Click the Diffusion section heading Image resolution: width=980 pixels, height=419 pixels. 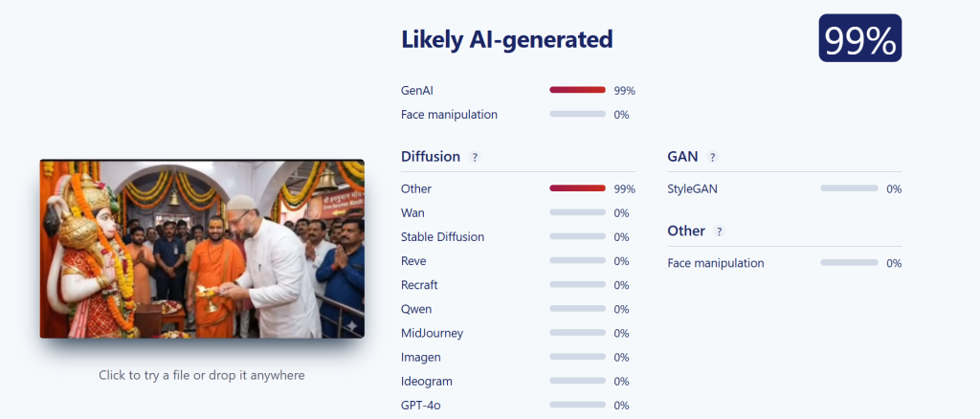431,157
